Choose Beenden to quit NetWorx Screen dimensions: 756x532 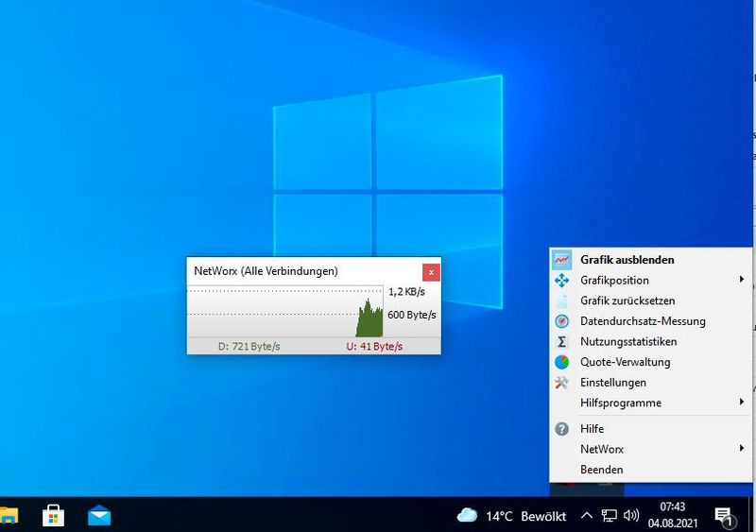pos(650,470)
